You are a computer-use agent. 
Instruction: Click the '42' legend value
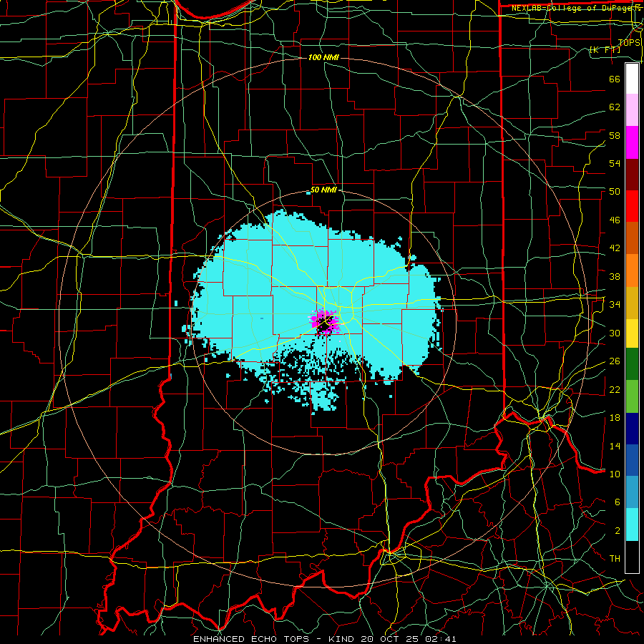[x=615, y=248]
